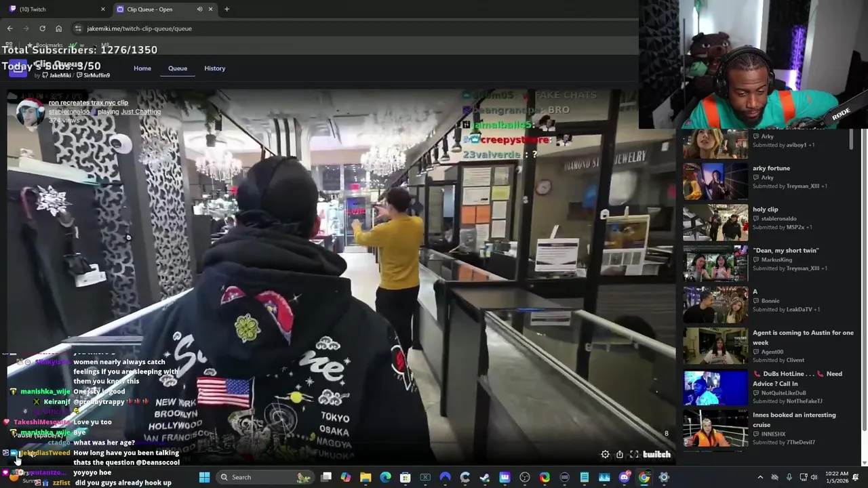Pick 'Agent is coming to Austin' clip
The height and width of the screenshot is (488, 868).
(803, 338)
